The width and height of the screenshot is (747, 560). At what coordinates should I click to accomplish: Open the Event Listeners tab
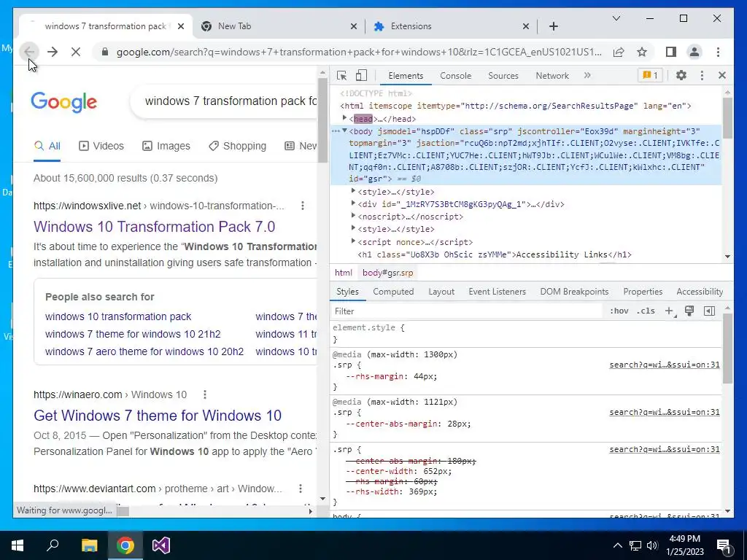tap(497, 292)
